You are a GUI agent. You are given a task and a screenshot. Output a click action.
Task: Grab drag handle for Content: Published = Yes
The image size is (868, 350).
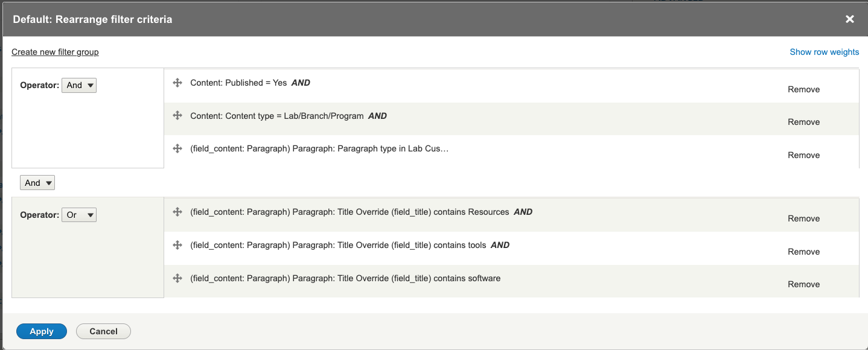pos(177,83)
